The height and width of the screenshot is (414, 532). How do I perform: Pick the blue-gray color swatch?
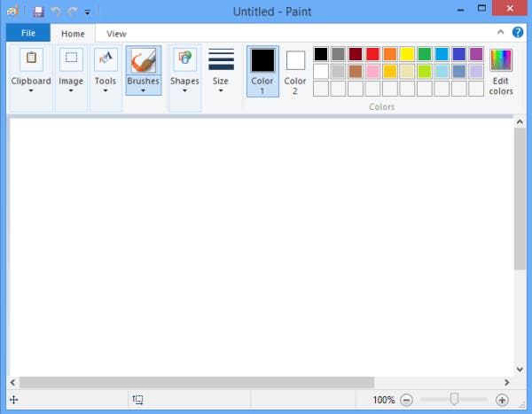tap(459, 72)
